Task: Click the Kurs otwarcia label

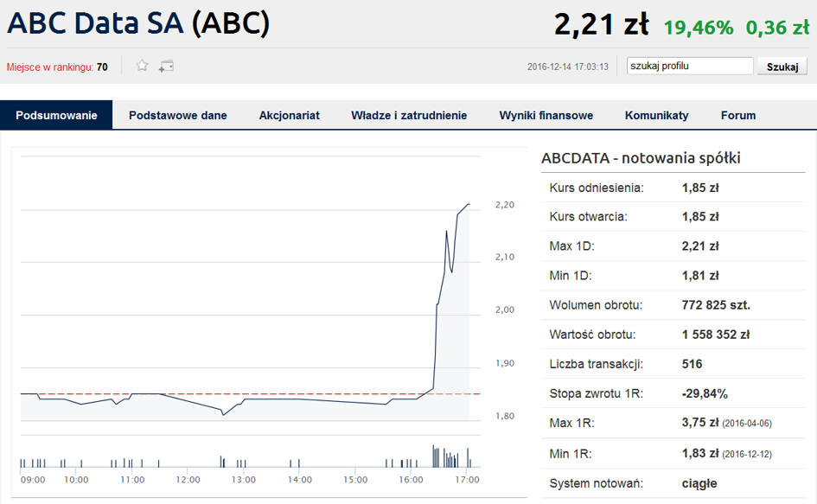Action: pyautogui.click(x=588, y=217)
